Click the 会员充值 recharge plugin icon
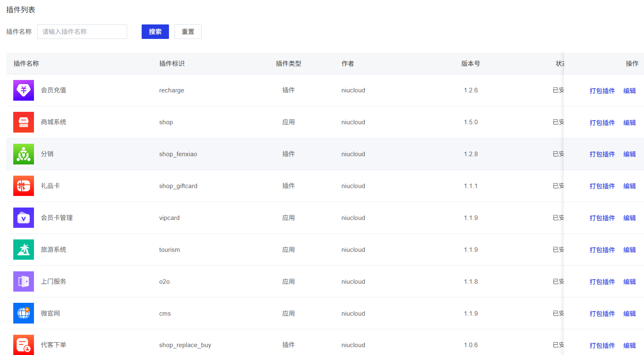The height and width of the screenshot is (355, 644). pyautogui.click(x=24, y=90)
